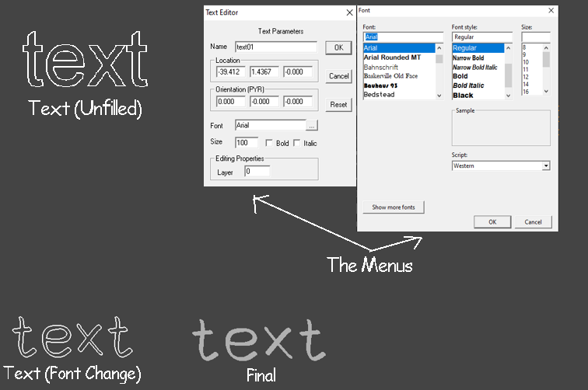588x390 pixels.
Task: Open font browser with the ellipsis button
Action: (x=312, y=126)
